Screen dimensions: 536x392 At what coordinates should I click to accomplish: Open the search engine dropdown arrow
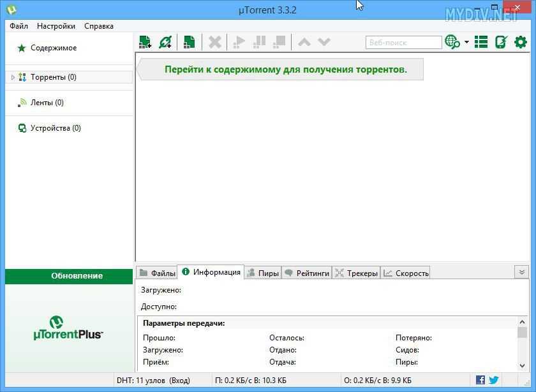[466, 42]
